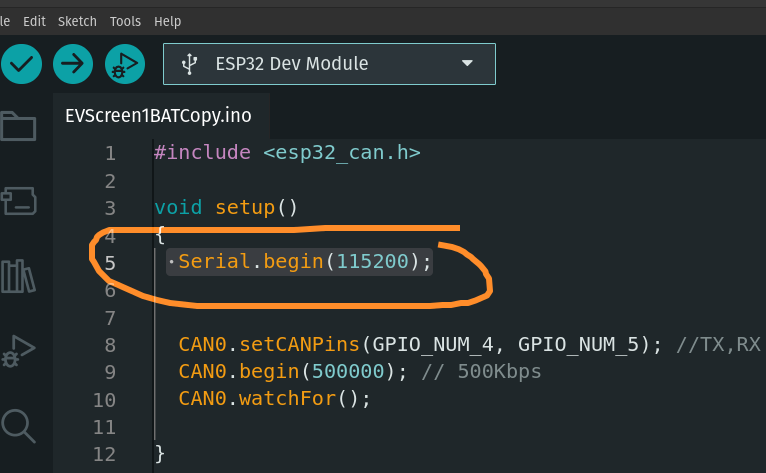Open the Sketchbook folder panel
This screenshot has width=766, height=473.
tap(19, 125)
